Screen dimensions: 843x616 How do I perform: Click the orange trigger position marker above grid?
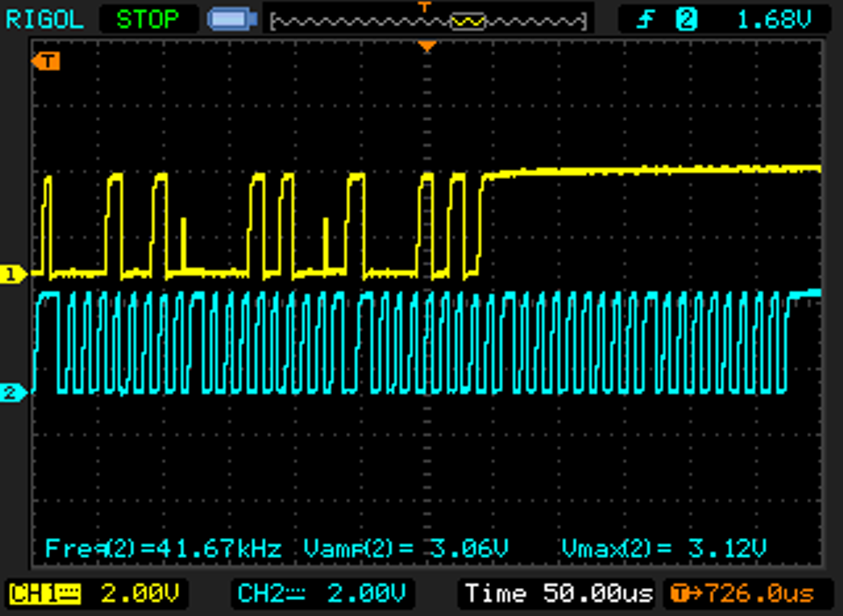tap(427, 47)
